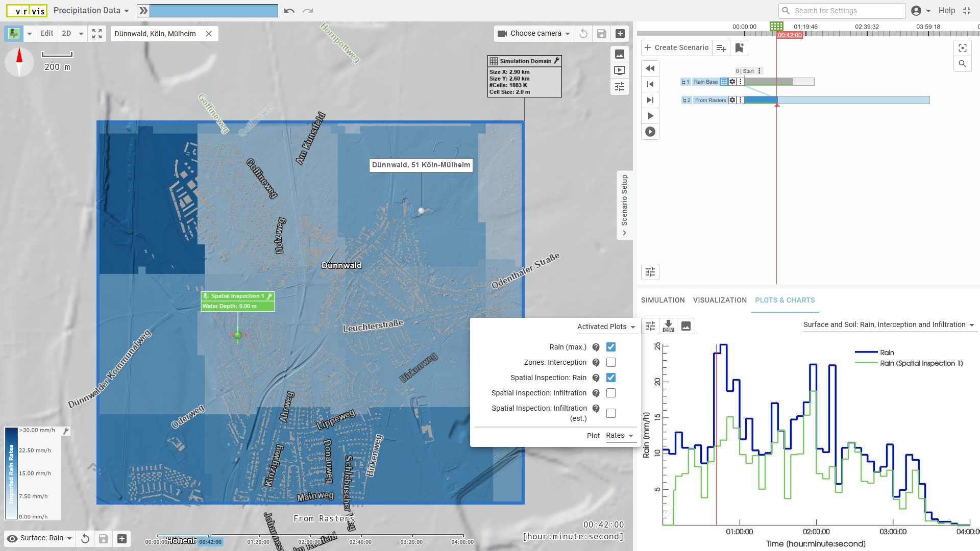The image size is (980, 551).
Task: Open the Help link
Action: [946, 11]
